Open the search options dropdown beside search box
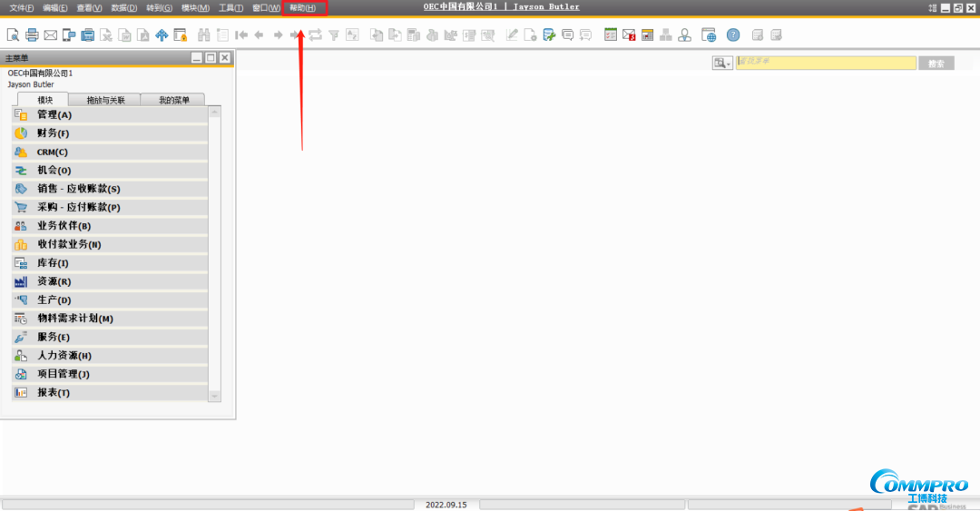980x511 pixels. tap(722, 63)
